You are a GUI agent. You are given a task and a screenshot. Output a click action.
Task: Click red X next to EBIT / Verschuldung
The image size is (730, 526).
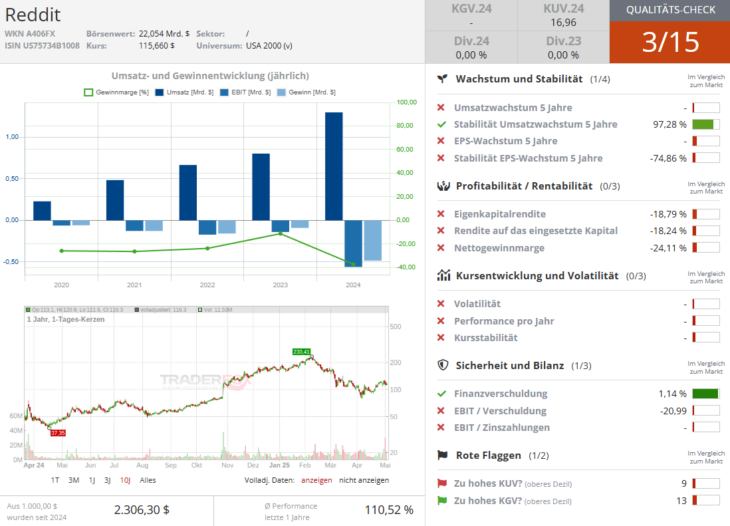pyautogui.click(x=441, y=411)
